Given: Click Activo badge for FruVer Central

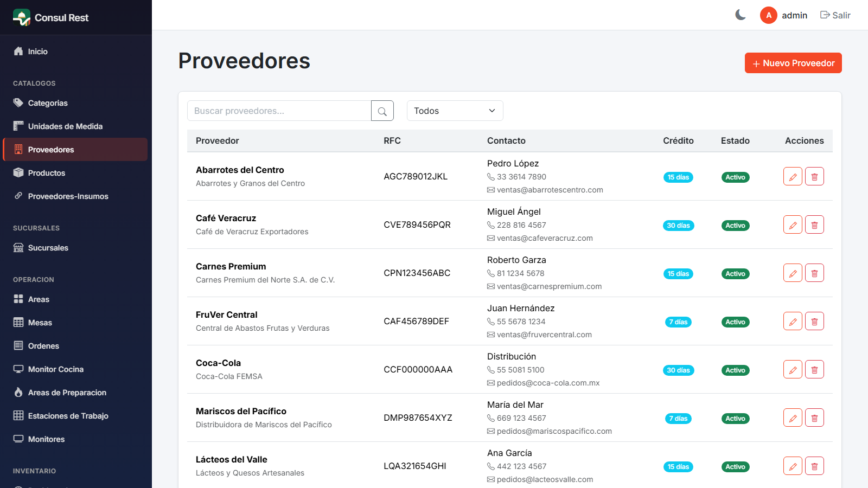Looking at the screenshot, I should (735, 322).
